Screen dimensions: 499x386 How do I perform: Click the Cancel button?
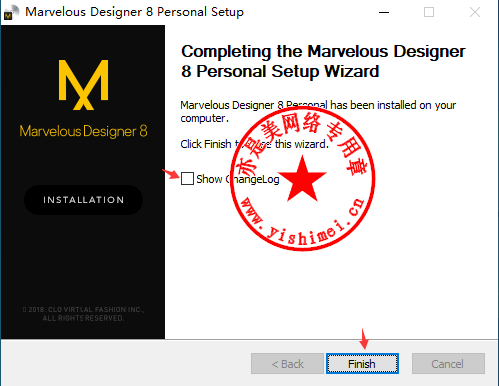coord(448,364)
